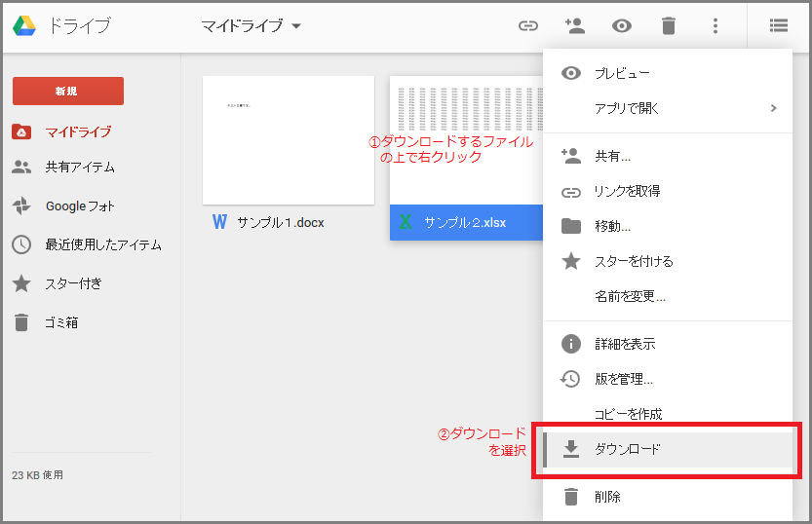Click the trash icon in top toolbar
This screenshot has width=812, height=524.
pos(669,25)
